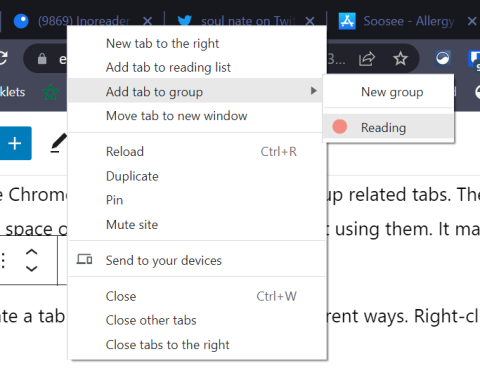Image resolution: width=480 pixels, height=380 pixels.
Task: Move block down with arrow
Action: click(x=32, y=268)
